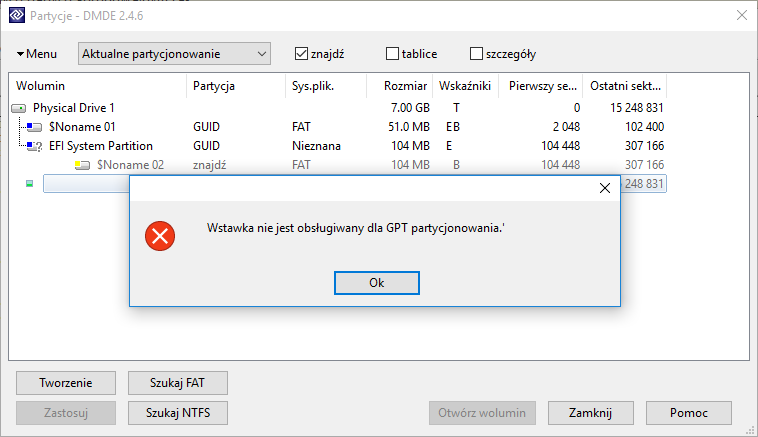Click the Tworzenie button
Viewport: 758px width, 437px height.
pos(66,383)
